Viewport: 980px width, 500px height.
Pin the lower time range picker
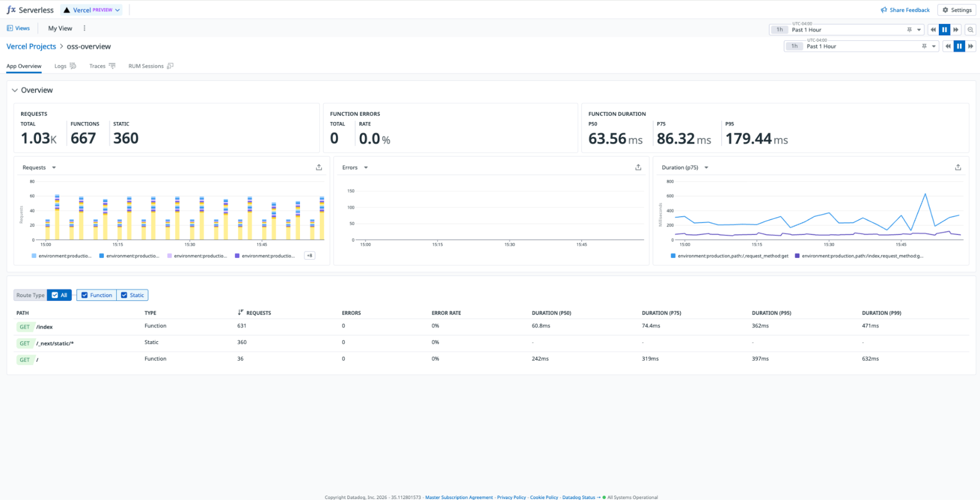coord(924,47)
